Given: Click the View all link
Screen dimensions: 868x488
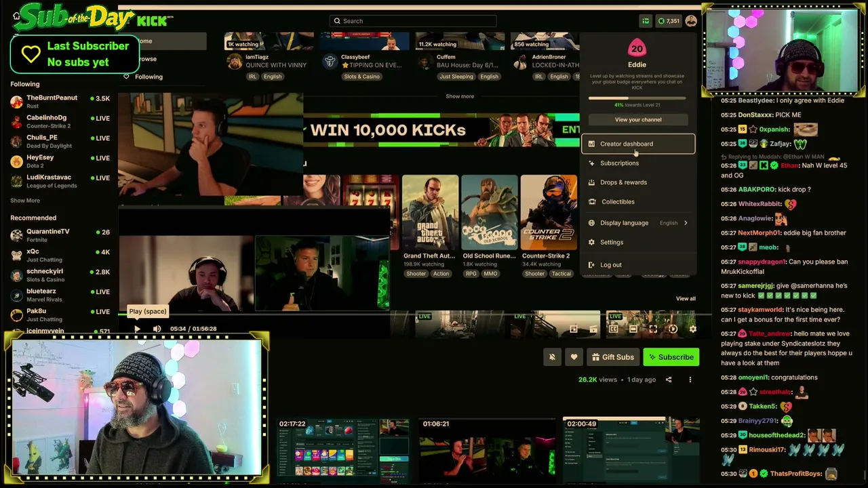Looking at the screenshot, I should point(686,299).
